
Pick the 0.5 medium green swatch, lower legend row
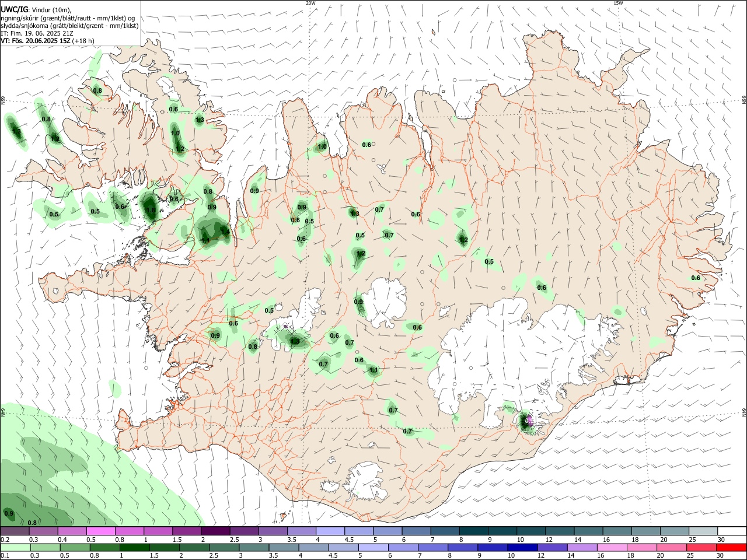[75, 548]
